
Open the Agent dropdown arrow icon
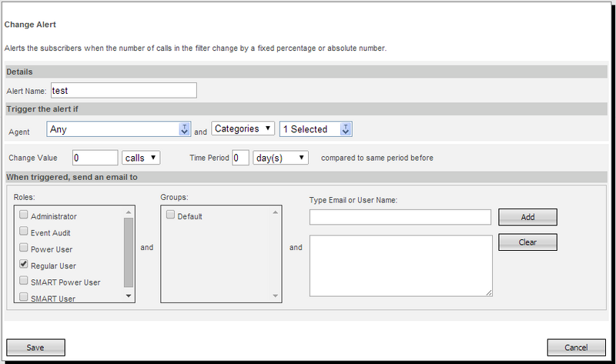(x=184, y=129)
